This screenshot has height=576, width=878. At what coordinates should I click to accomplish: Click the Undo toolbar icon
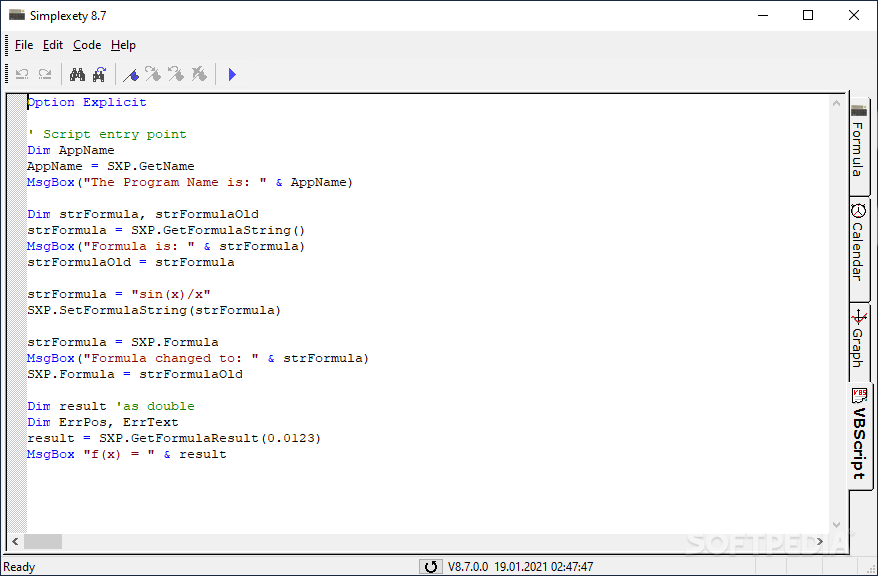click(x=22, y=74)
